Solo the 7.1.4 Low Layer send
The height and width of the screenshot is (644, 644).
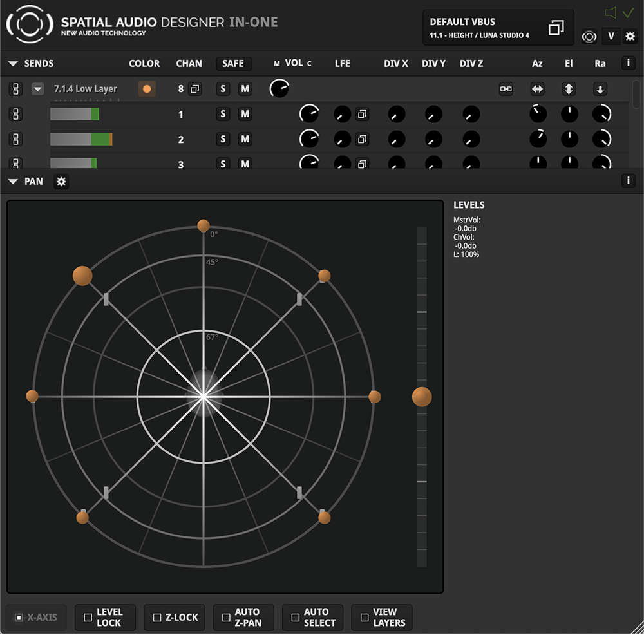pos(223,89)
